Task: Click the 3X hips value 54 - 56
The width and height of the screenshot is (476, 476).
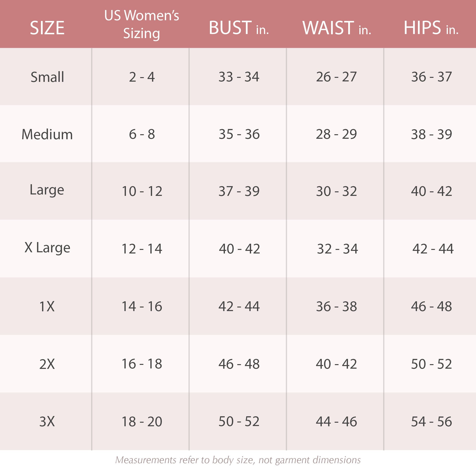Action: (431, 421)
